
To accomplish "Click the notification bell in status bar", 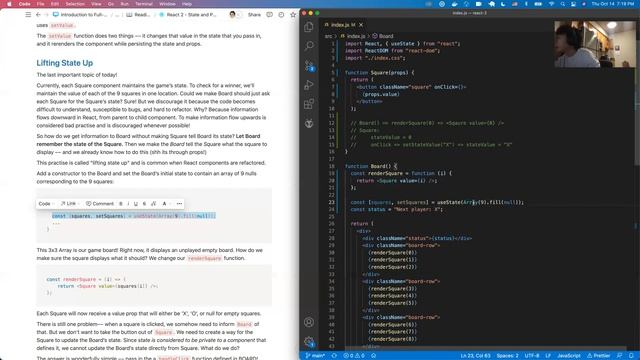I will pyautogui.click(x=631, y=356).
